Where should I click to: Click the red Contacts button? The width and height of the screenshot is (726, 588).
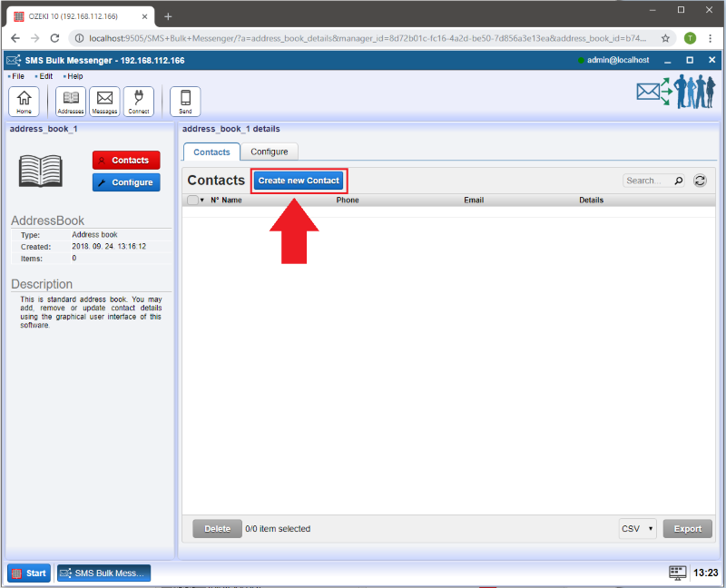coord(126,160)
